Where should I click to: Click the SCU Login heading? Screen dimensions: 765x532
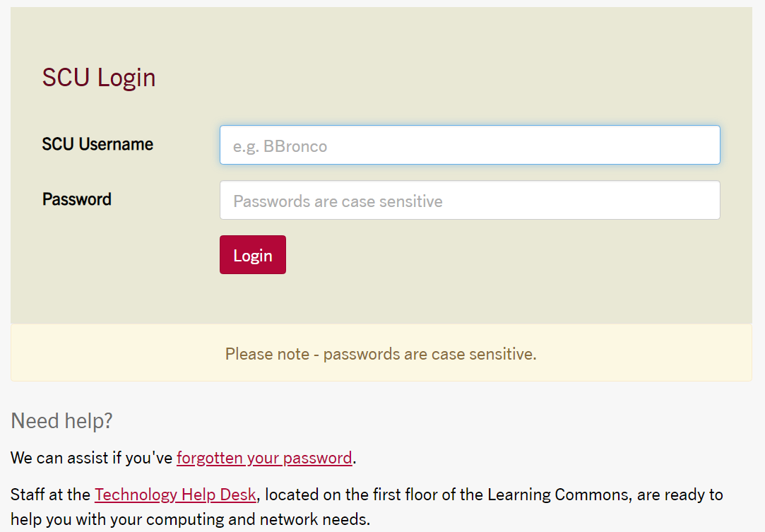coord(99,77)
